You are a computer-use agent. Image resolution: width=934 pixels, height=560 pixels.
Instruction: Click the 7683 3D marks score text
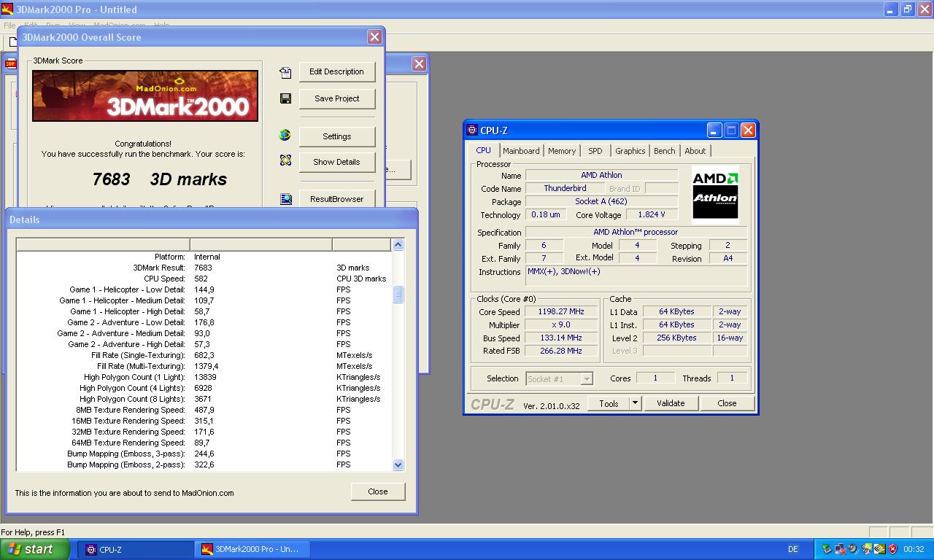click(x=159, y=179)
